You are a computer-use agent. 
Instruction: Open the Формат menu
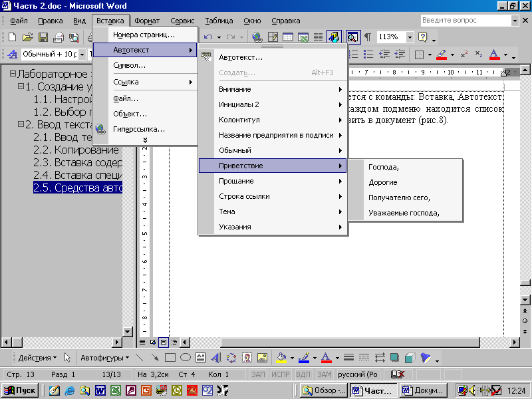click(x=147, y=21)
